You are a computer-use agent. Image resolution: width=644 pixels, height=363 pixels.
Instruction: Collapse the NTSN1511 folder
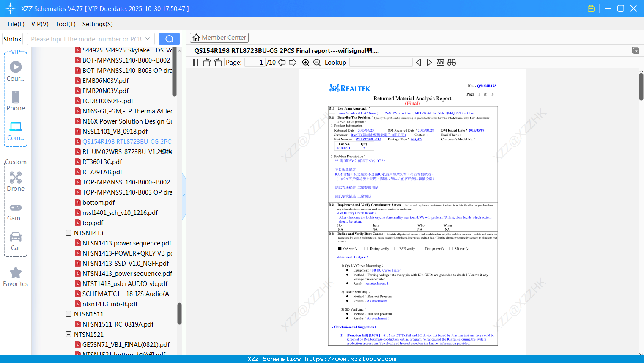(69, 314)
